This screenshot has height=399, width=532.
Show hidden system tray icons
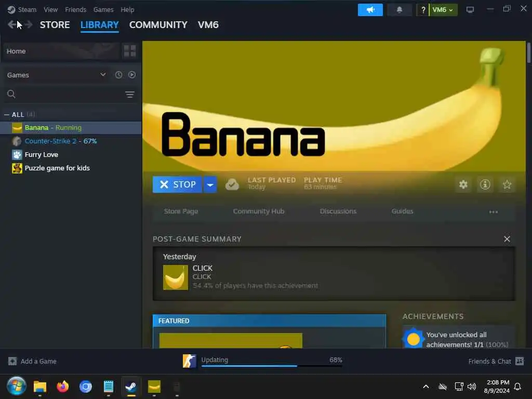coord(426,387)
